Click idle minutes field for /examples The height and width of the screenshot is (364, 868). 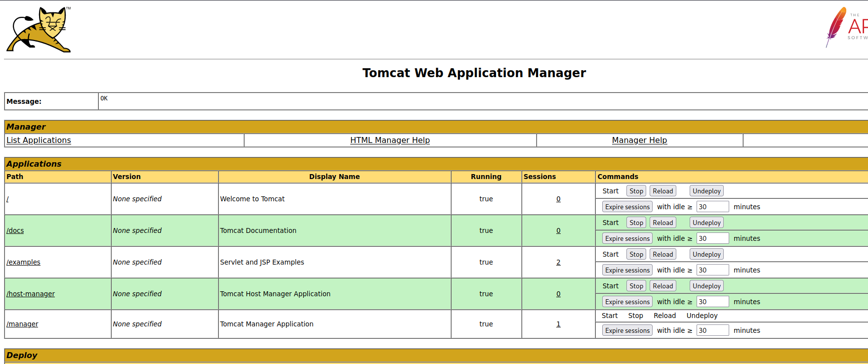[712, 270]
